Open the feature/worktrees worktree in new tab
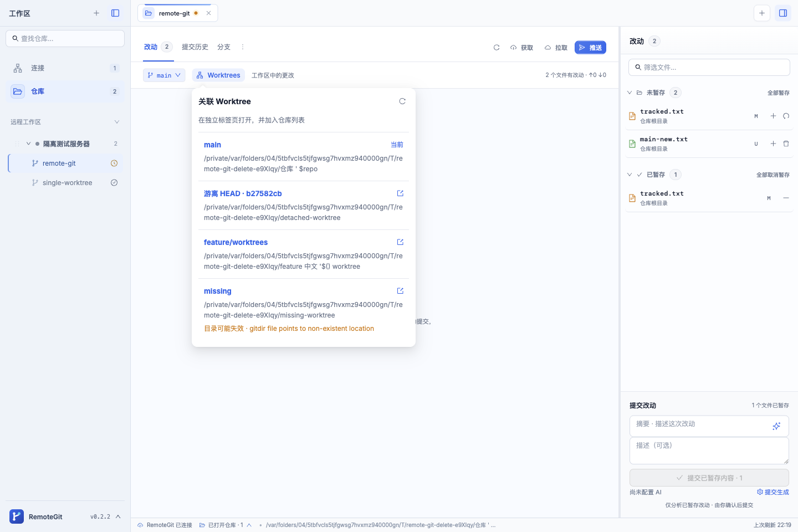 (400, 242)
